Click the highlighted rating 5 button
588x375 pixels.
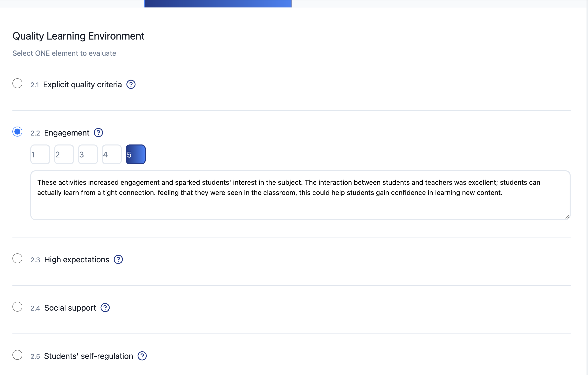click(136, 154)
